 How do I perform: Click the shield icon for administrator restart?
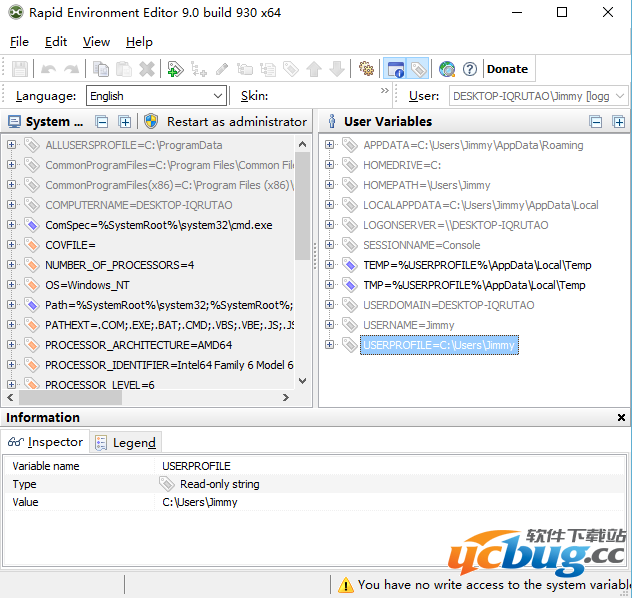[151, 121]
